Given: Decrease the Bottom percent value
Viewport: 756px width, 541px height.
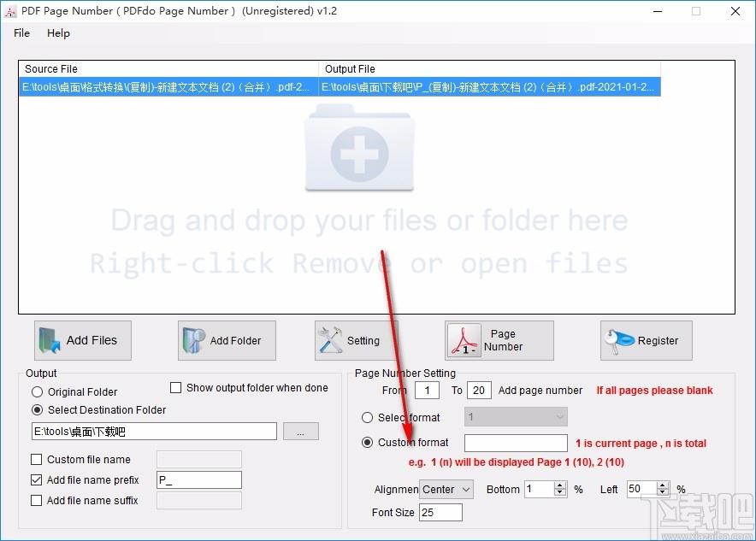Looking at the screenshot, I should point(560,493).
